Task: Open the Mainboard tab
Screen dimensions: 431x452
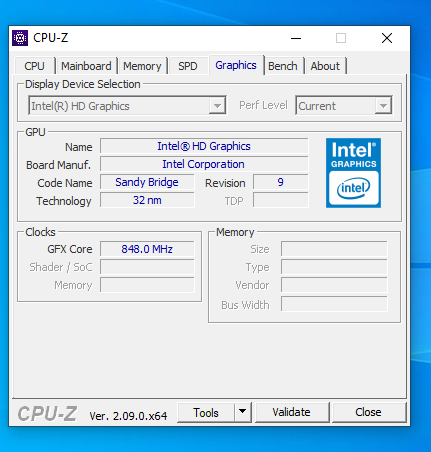Action: pyautogui.click(x=86, y=66)
